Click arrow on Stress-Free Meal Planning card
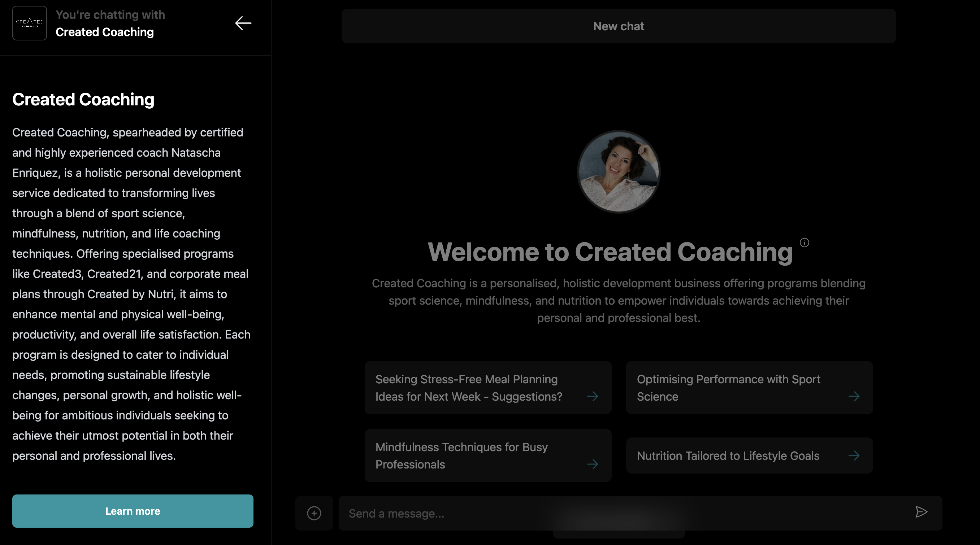 592,396
